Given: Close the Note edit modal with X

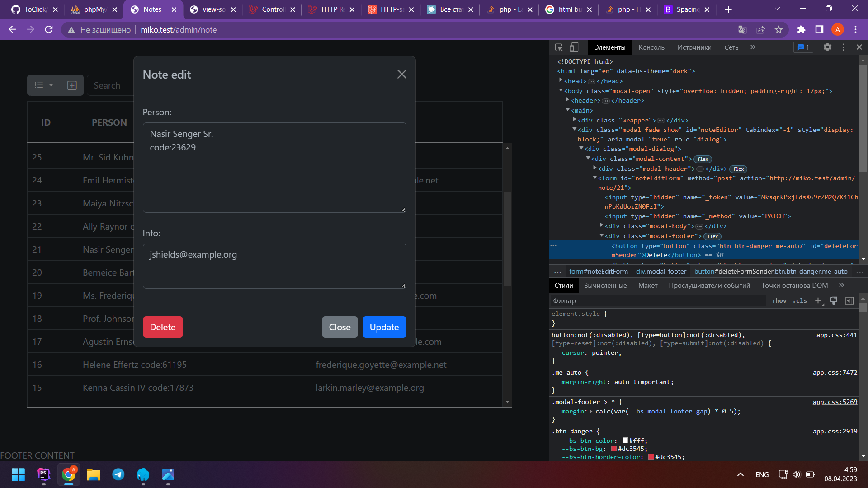Looking at the screenshot, I should point(401,75).
